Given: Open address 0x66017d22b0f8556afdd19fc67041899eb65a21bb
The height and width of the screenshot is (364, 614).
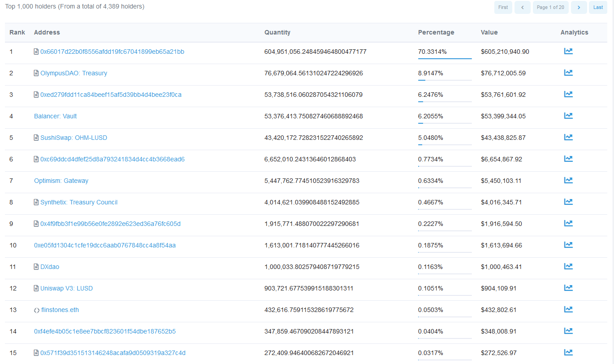Looking at the screenshot, I should [112, 52].
